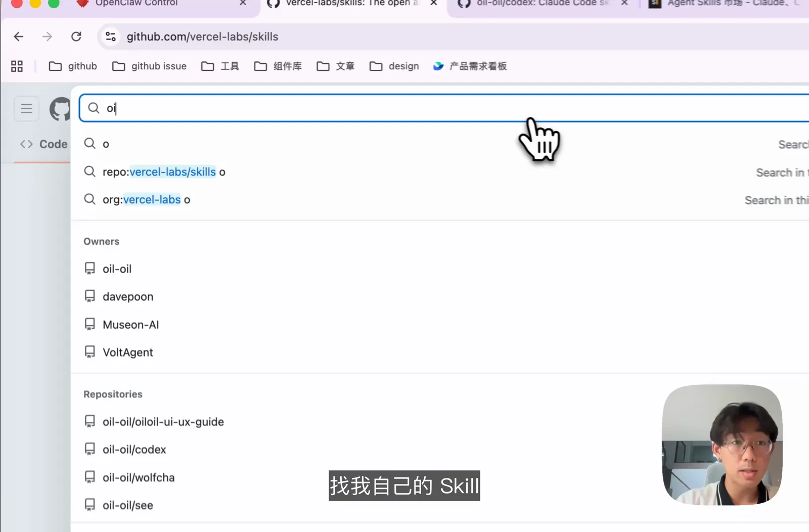Viewport: 809px width, 532px height.
Task: Search 'o' within repo:vercel-labs/skills
Action: click(440, 172)
